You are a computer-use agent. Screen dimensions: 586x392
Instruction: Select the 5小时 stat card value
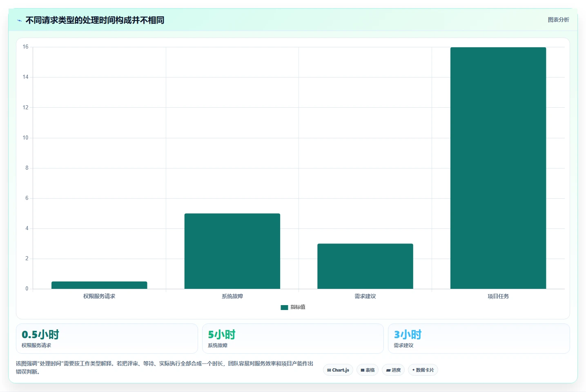[x=222, y=334]
